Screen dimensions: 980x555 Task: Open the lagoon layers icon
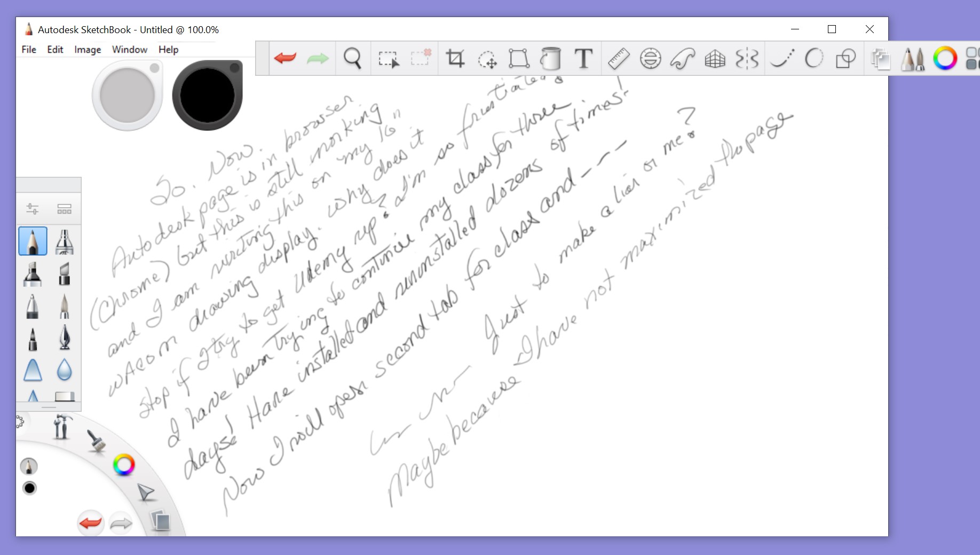coord(160,521)
